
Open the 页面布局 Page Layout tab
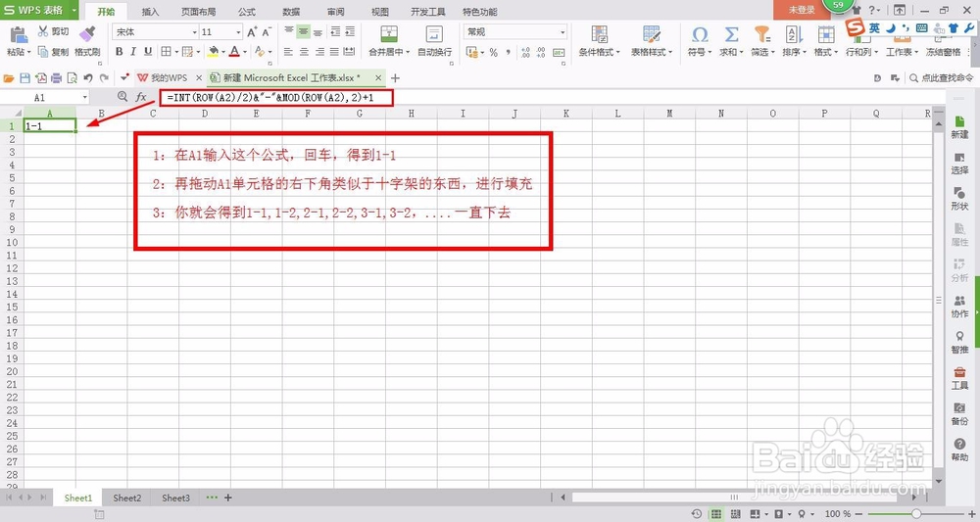198,11
